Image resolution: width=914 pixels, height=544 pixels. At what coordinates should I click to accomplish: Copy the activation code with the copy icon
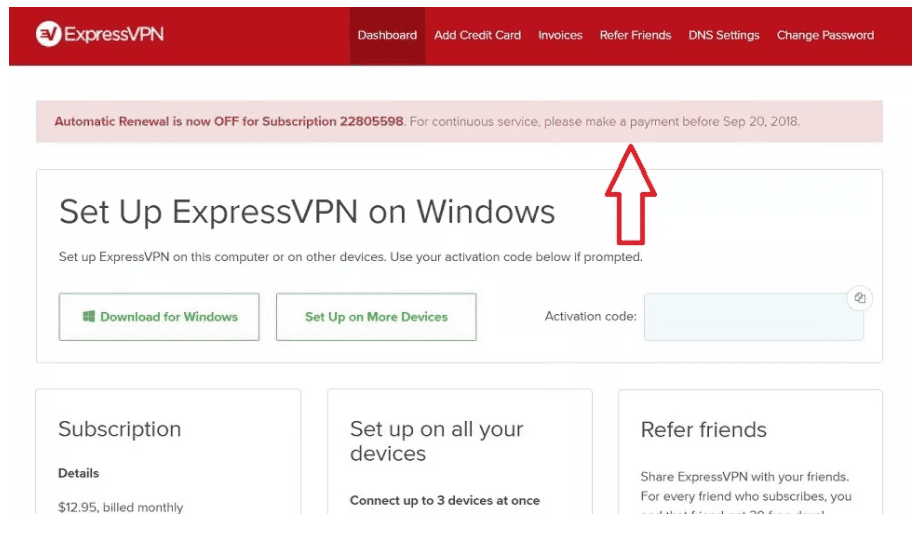pos(859,298)
